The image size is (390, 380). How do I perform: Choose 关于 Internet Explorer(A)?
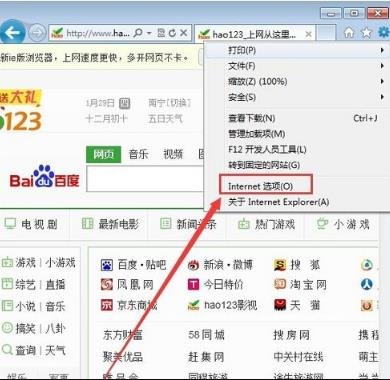pos(298,202)
